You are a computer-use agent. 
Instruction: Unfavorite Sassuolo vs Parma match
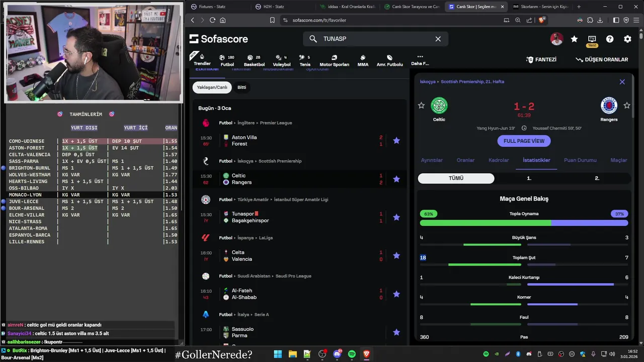tap(396, 332)
